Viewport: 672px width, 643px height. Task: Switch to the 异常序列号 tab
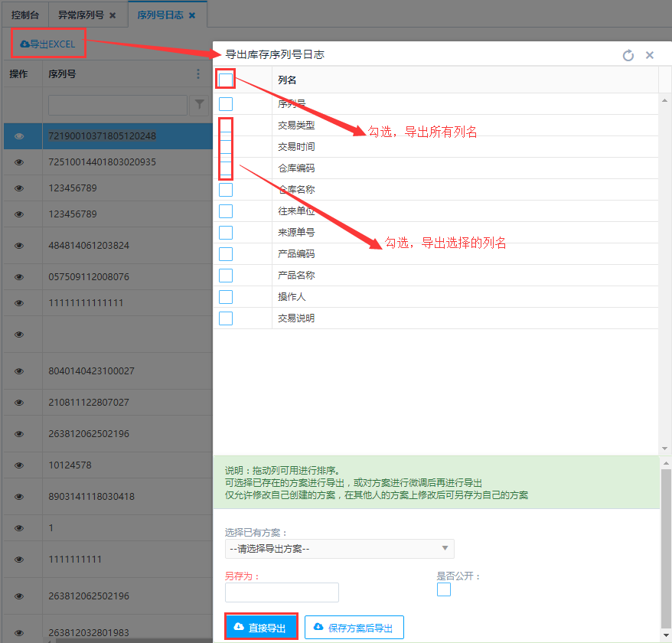tap(81, 15)
